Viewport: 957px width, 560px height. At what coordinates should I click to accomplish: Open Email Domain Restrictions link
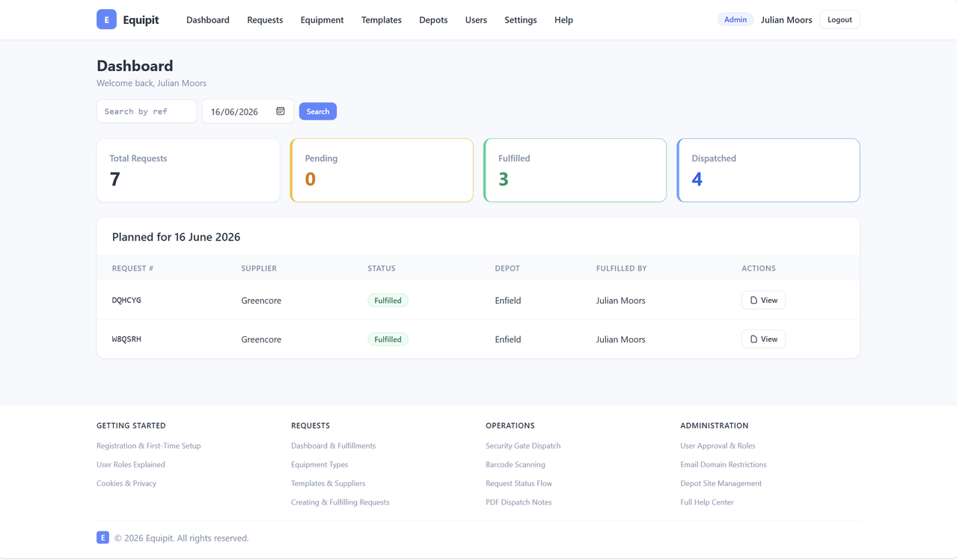724,464
